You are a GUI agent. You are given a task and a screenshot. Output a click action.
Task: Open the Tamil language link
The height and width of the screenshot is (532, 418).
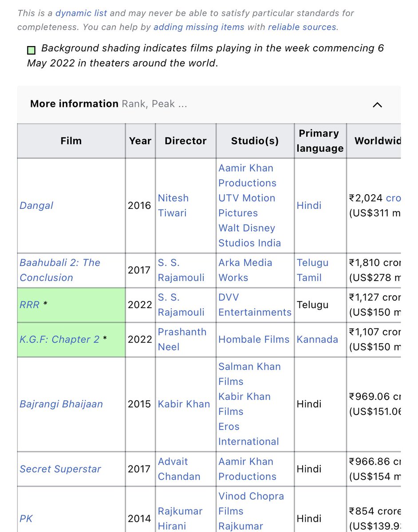point(309,278)
